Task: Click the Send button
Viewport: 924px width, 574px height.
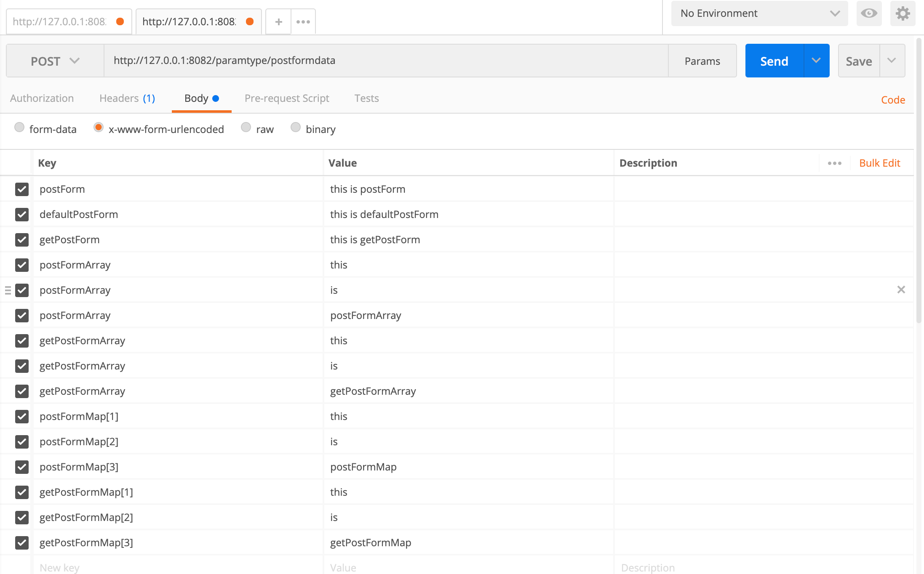Action: [774, 61]
